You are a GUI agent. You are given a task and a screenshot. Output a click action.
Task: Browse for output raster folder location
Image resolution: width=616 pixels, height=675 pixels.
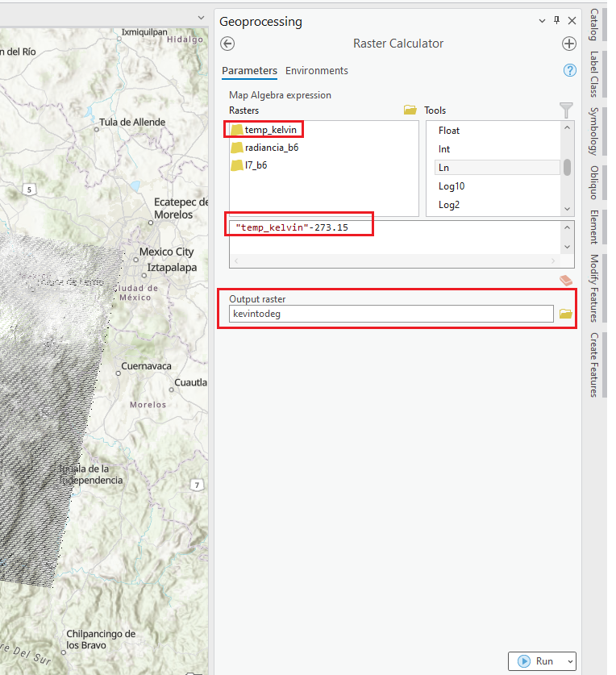[566, 314]
